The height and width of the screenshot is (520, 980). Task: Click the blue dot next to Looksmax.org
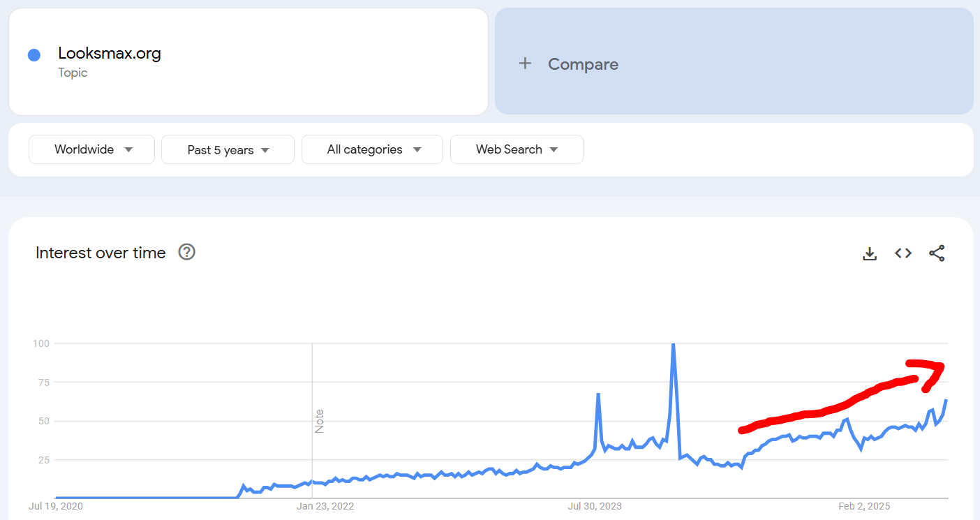pos(34,55)
